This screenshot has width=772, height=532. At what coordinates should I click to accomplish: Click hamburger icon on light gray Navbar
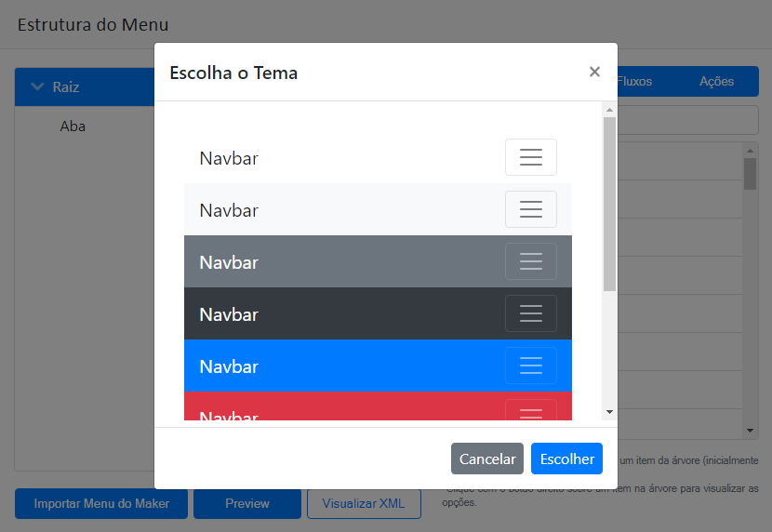click(x=530, y=209)
